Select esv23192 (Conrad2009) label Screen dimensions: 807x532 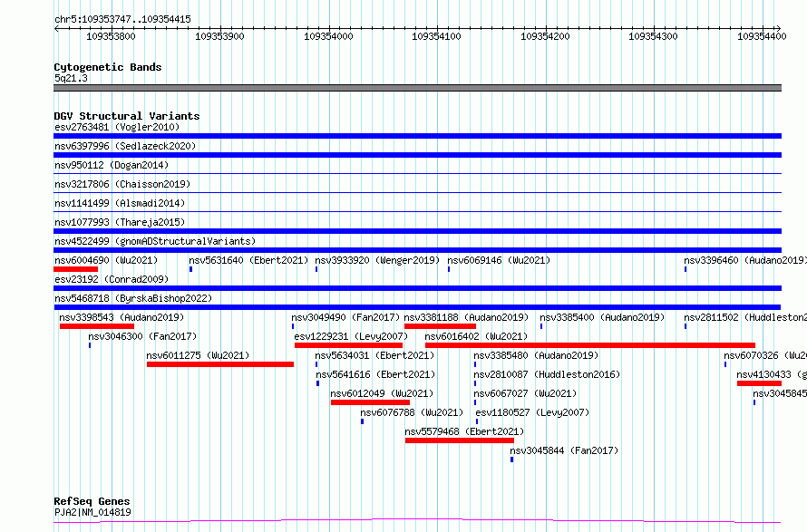coord(112,279)
